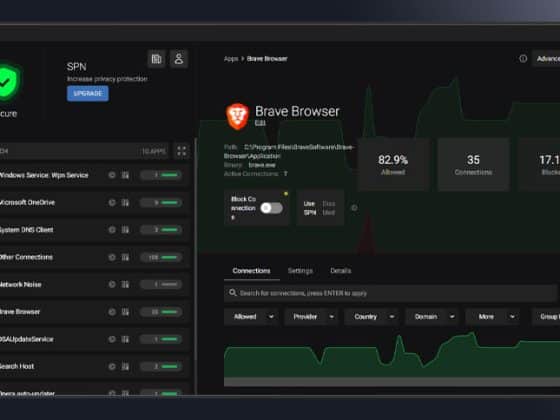This screenshot has width=560, height=420.
Task: Open the Group by dropdown
Action: [546, 316]
